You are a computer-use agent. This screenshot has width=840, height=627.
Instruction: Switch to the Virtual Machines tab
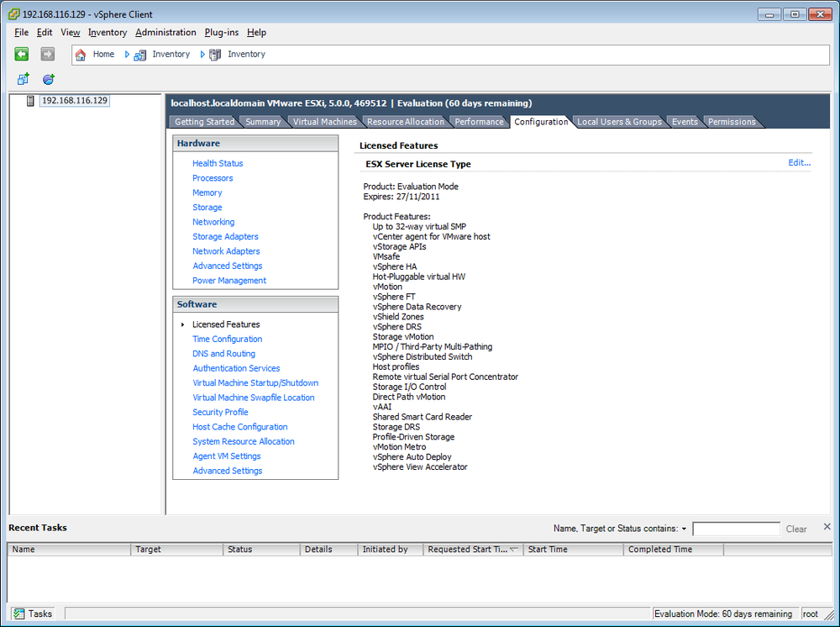click(324, 122)
